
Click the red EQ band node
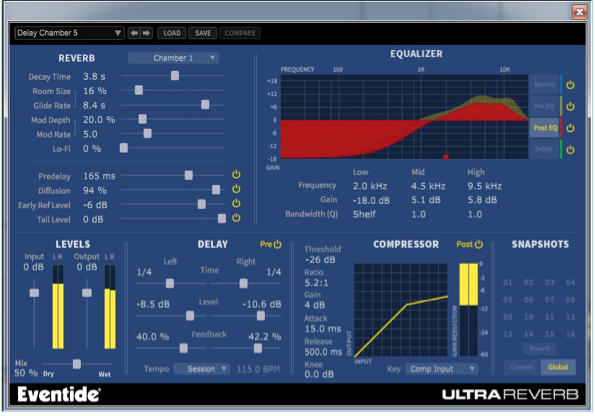pos(446,157)
